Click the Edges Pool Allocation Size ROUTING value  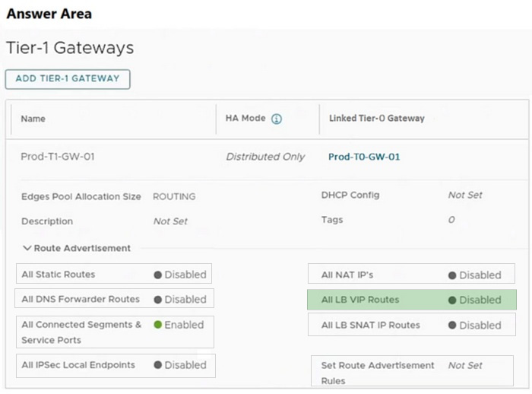click(174, 196)
